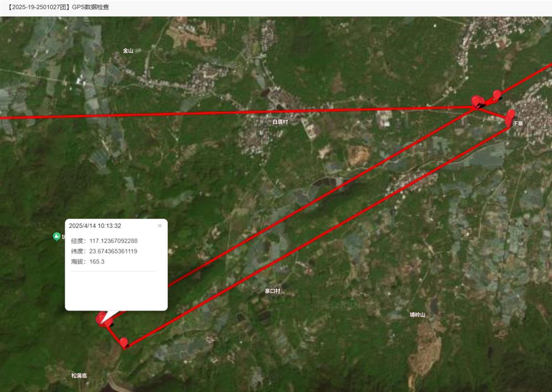552x392 pixels.
Task: Click the 金山 map label
Action: pos(128,51)
